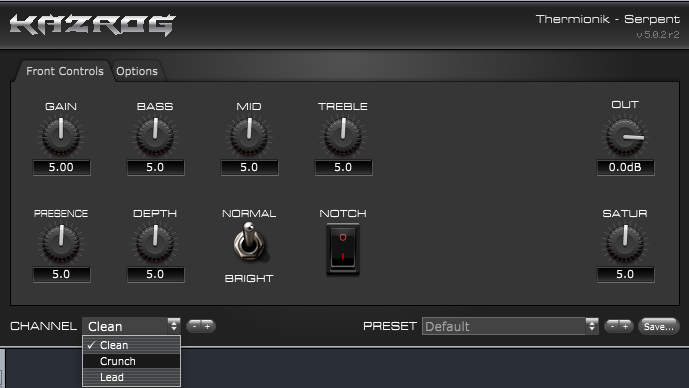The width and height of the screenshot is (689, 388).
Task: Click the TREBLE value field
Action: point(343,167)
